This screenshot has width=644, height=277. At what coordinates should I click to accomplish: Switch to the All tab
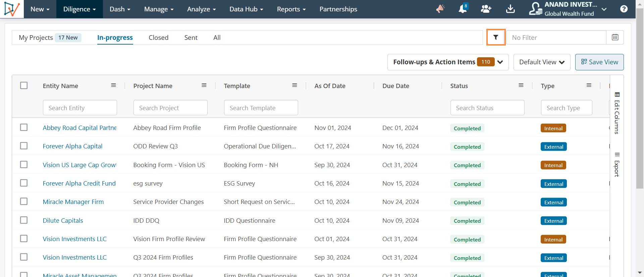[x=217, y=38]
